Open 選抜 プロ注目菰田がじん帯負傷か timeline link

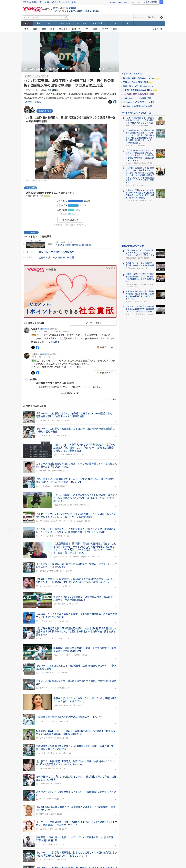56,252
